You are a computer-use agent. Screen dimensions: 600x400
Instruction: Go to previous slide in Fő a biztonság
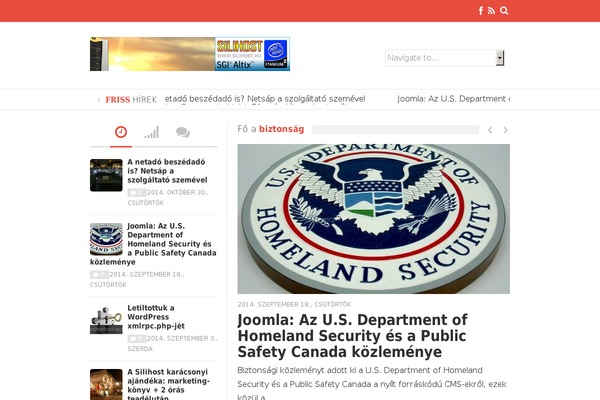tap(490, 130)
